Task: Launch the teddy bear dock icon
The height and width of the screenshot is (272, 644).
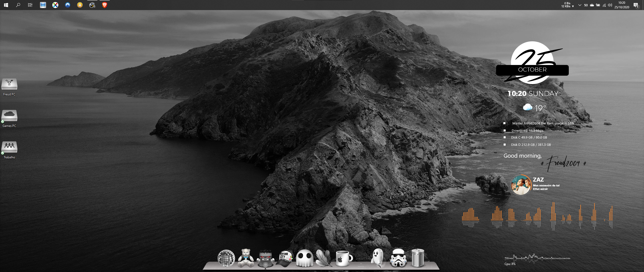Action: click(x=246, y=258)
